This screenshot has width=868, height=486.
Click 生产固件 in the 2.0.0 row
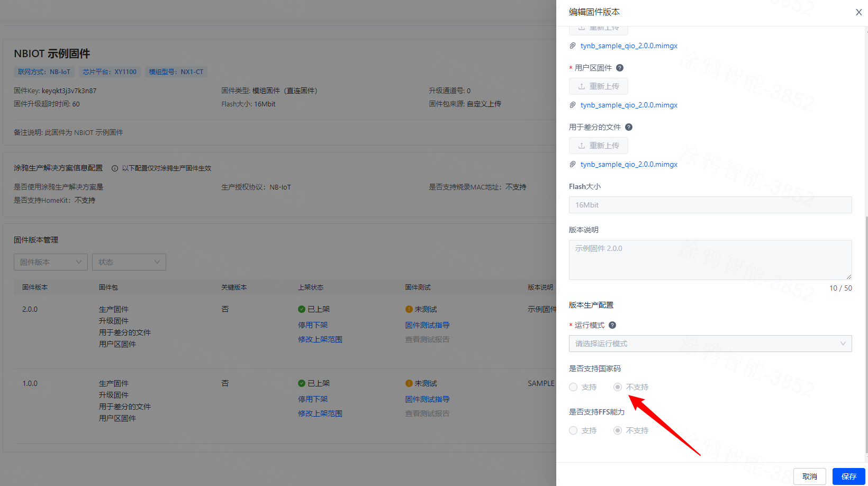click(x=114, y=309)
